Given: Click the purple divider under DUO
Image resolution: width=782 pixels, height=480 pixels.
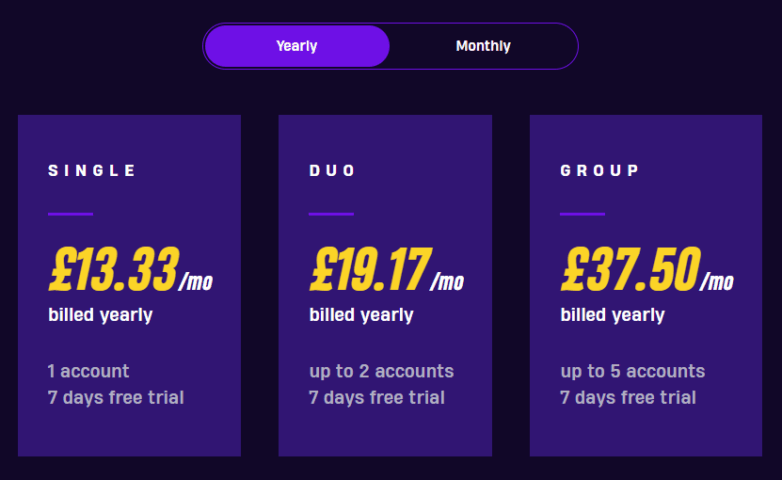Looking at the screenshot, I should point(331,213).
